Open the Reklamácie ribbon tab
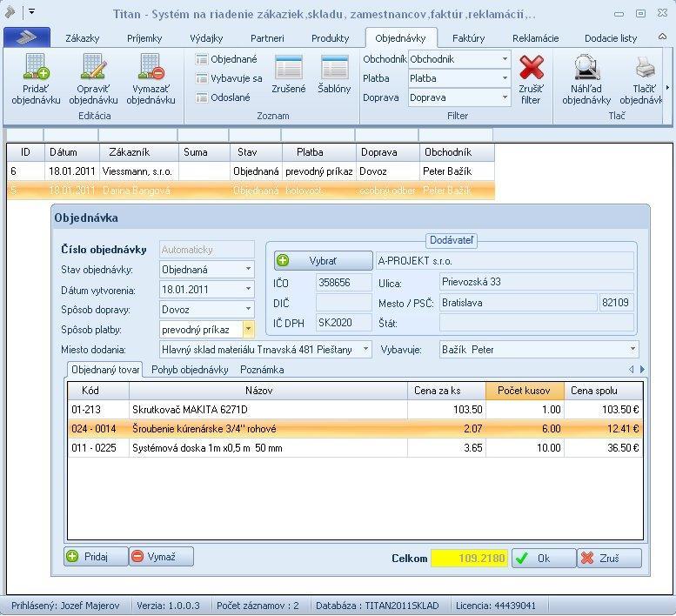 tap(535, 38)
